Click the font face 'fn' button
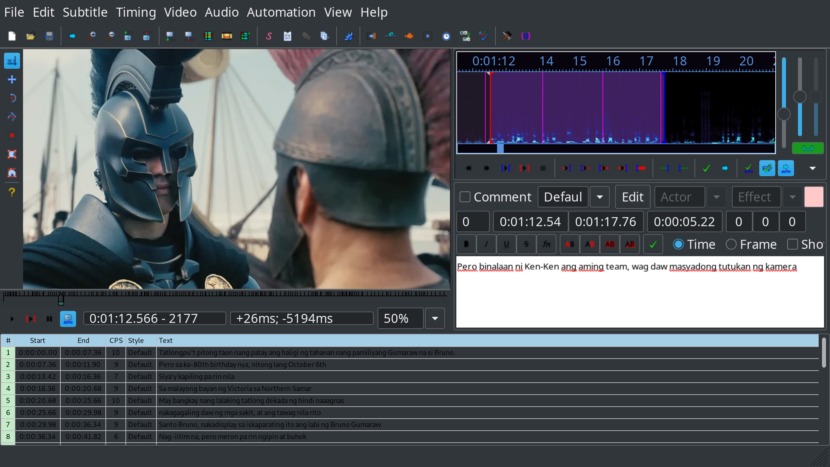 (x=546, y=244)
